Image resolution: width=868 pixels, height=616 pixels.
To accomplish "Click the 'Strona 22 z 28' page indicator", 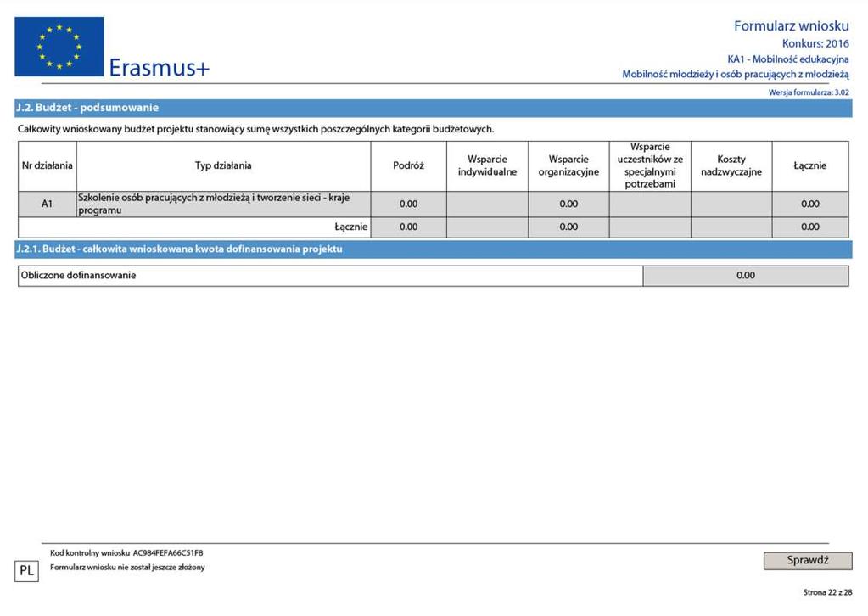I will click(827, 593).
